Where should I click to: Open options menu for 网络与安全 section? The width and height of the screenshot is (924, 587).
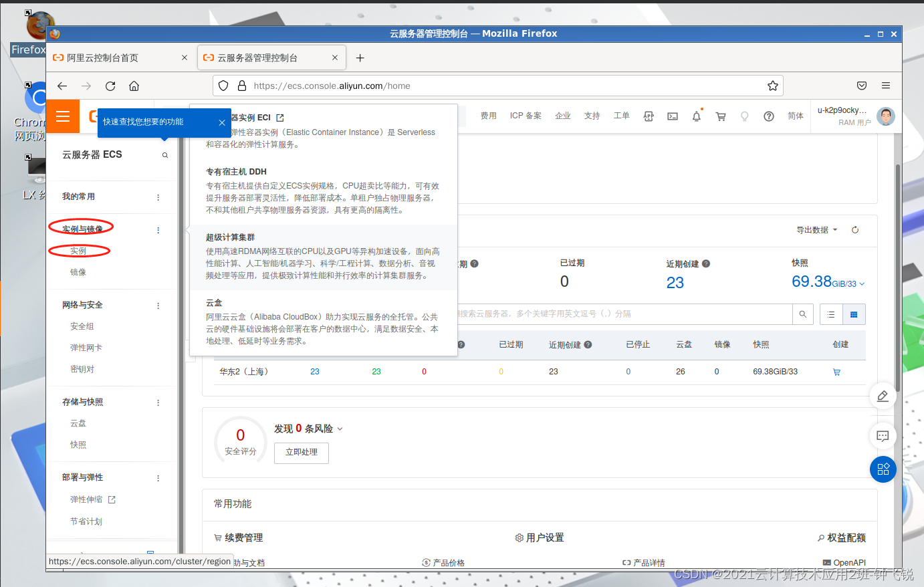tap(158, 306)
